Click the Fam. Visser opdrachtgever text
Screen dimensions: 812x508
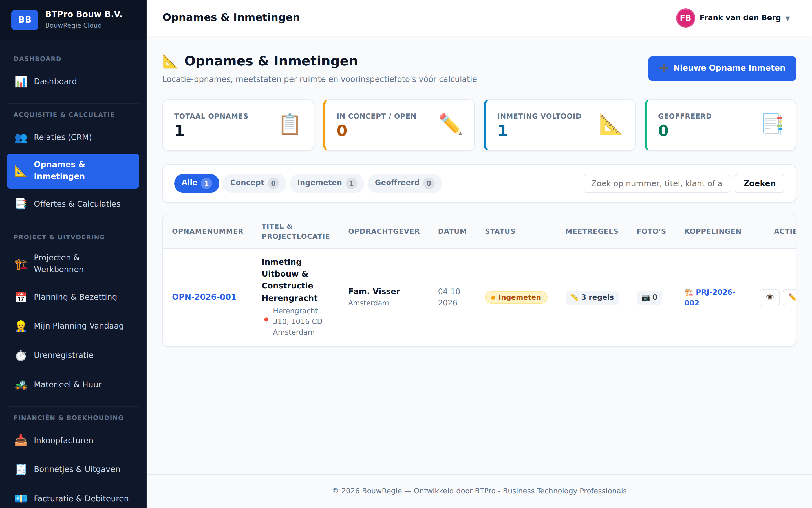point(374,291)
